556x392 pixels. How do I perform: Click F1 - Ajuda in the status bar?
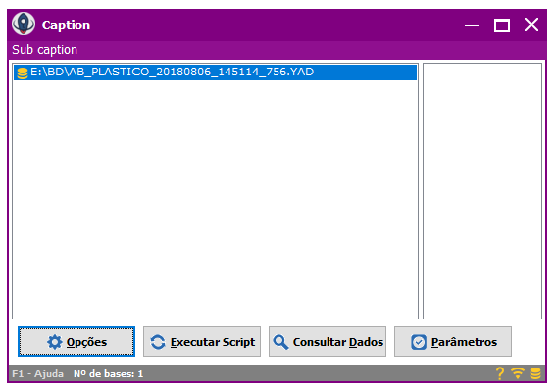pyautogui.click(x=37, y=374)
